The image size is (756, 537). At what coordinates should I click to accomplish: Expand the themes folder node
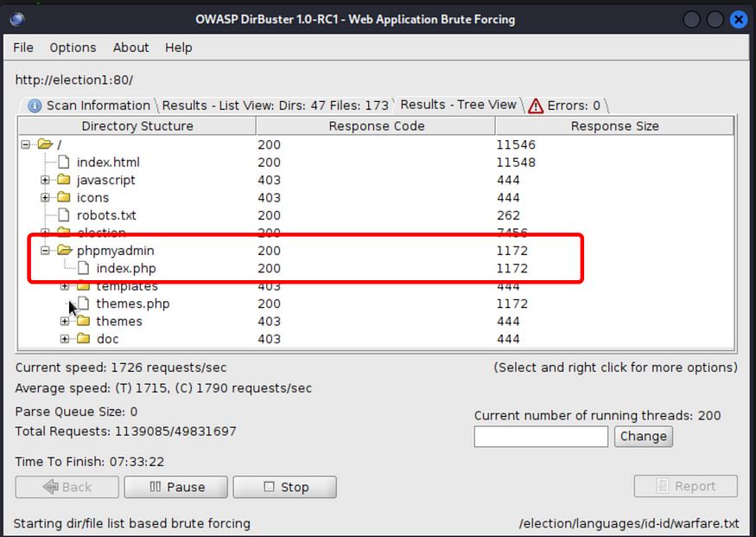[64, 321]
